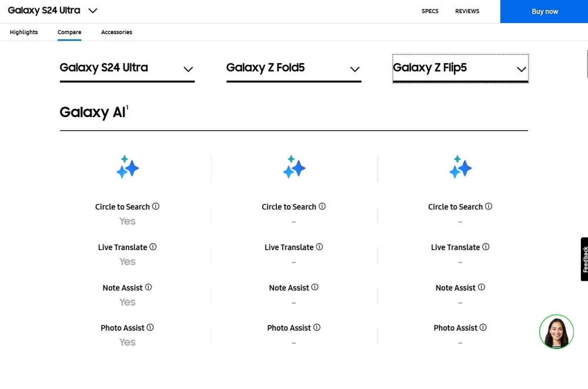Show Live Translate info for Z Fold5

[319, 247]
